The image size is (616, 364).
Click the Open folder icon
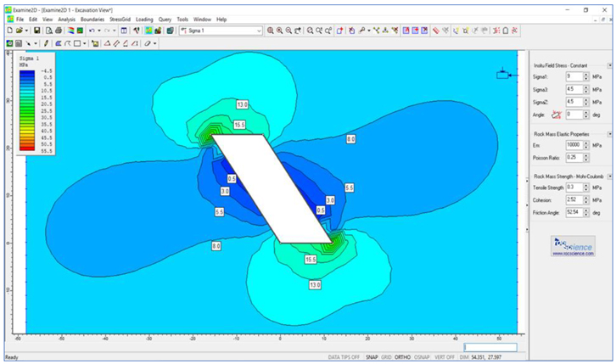coord(20,31)
